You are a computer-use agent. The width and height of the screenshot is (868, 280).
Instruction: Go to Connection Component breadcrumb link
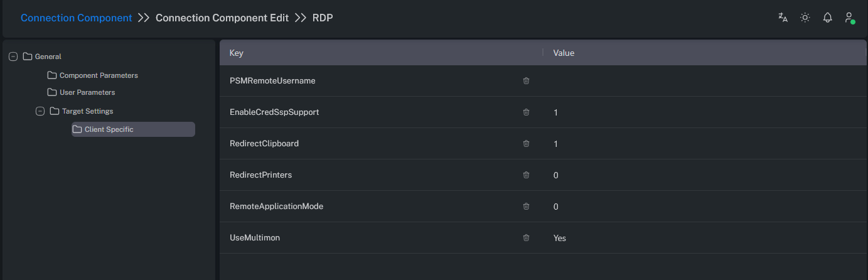(76, 18)
